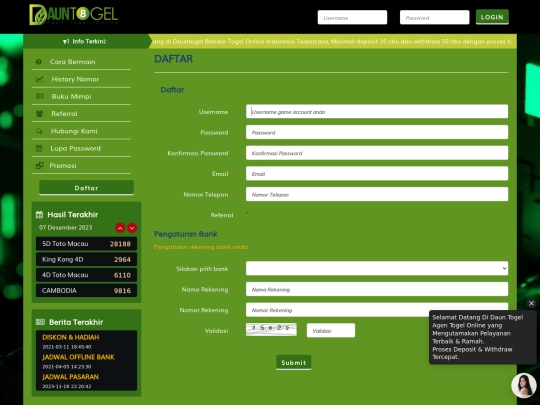Click the Buku Mimpi book icon
The height and width of the screenshot is (405, 540).
(x=40, y=96)
